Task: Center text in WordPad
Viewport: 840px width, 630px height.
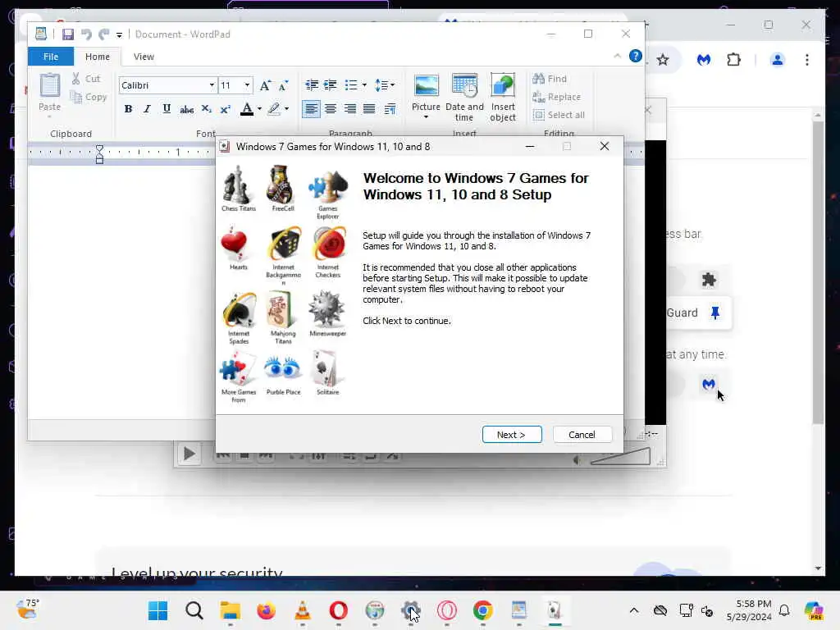Action: pos(331,109)
